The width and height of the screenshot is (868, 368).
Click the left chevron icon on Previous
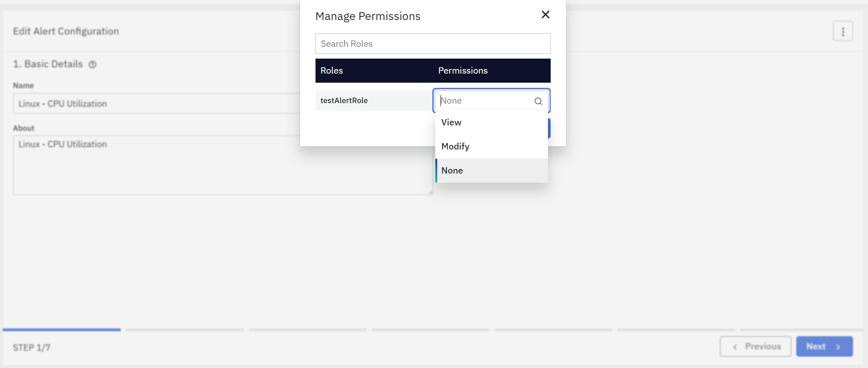[x=735, y=347]
